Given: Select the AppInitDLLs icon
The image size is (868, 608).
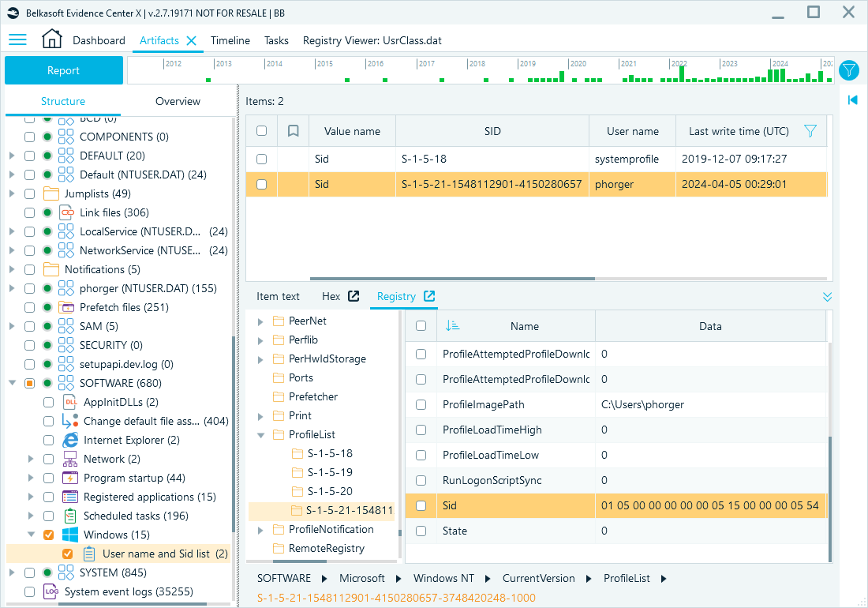Looking at the screenshot, I should pyautogui.click(x=70, y=402).
